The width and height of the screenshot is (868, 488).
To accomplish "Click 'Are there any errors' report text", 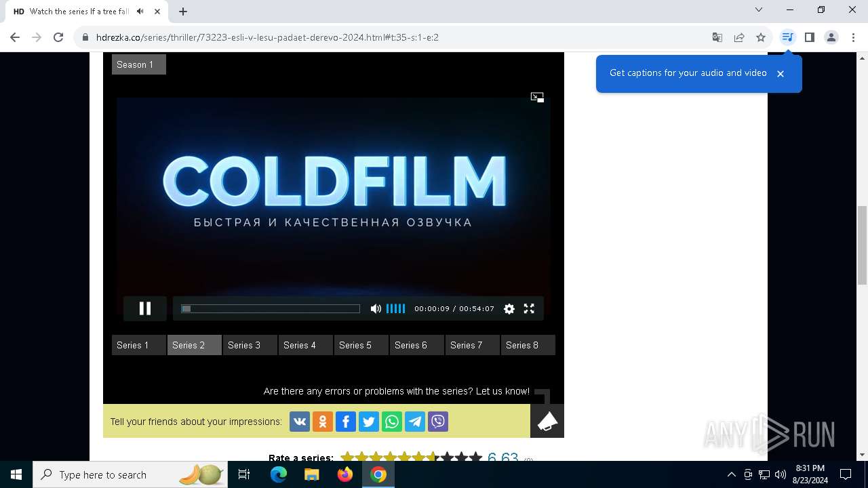I will (x=397, y=391).
